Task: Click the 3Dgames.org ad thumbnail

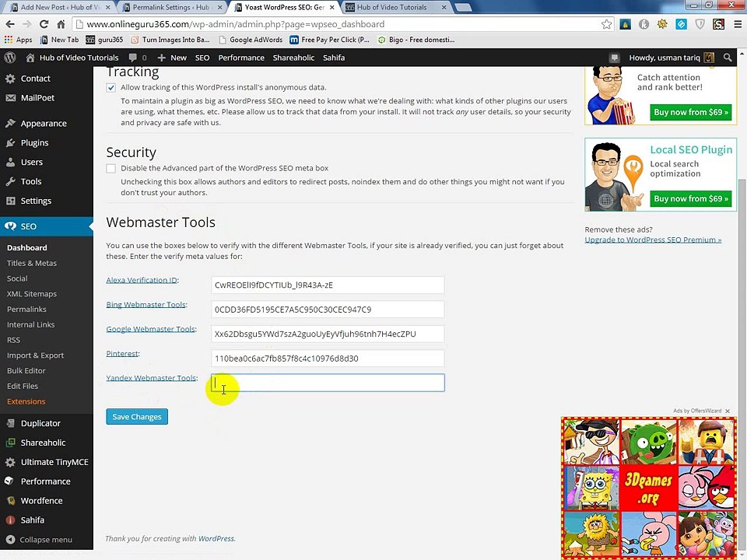Action: [x=648, y=488]
